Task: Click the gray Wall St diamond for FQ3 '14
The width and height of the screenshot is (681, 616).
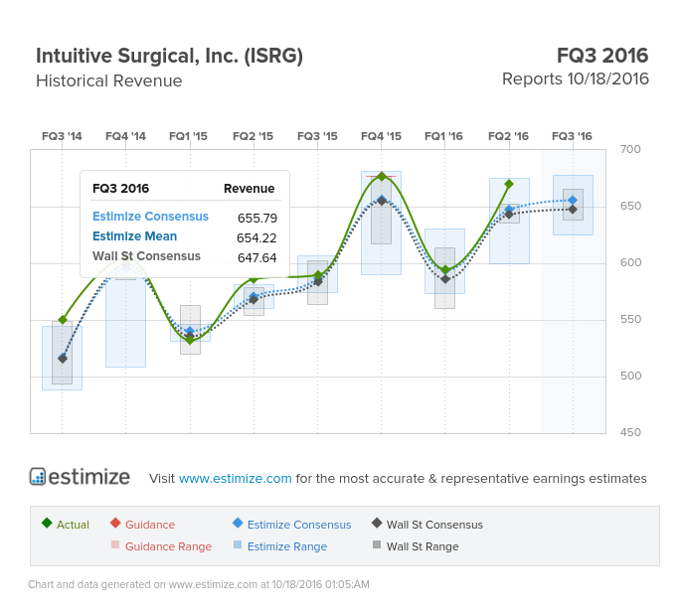Action: coord(63,359)
